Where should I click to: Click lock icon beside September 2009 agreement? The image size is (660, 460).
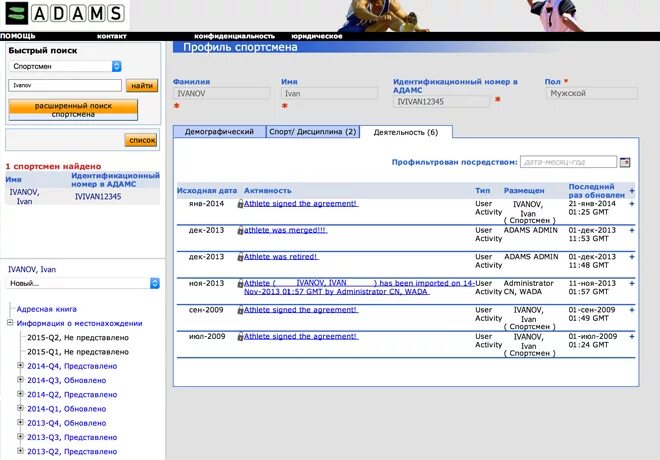(240, 310)
